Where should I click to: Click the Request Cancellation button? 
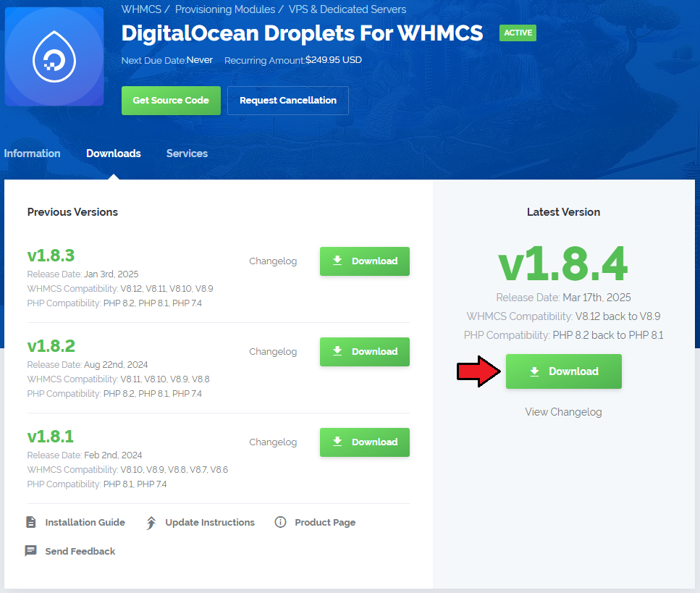pos(288,101)
